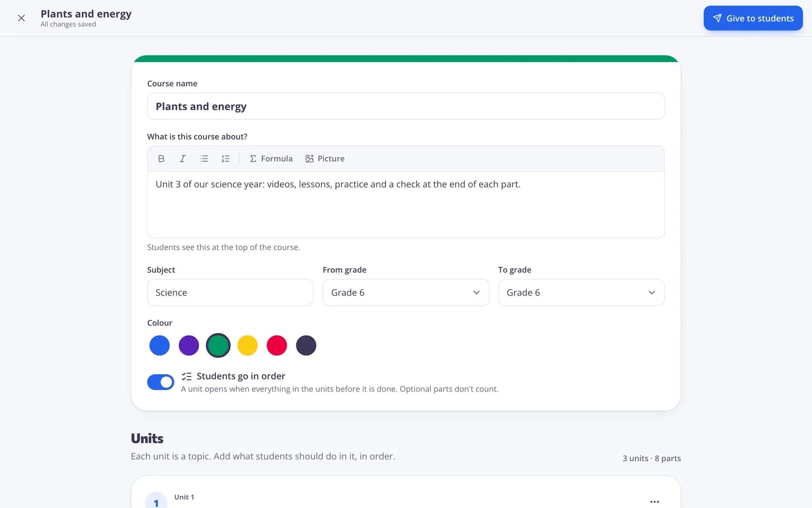Click the 'All changes saved' status text
Image resolution: width=812 pixels, height=508 pixels.
pyautogui.click(x=68, y=24)
